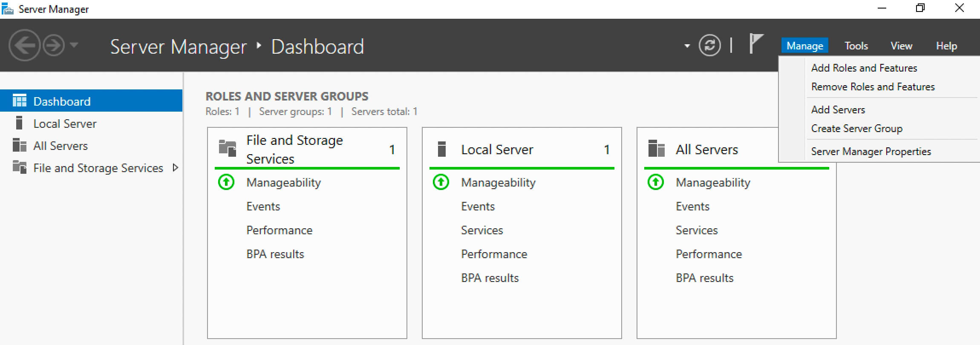Open Manageability in File and Storage Services tile
Screen dimensions: 980x345
click(x=283, y=183)
